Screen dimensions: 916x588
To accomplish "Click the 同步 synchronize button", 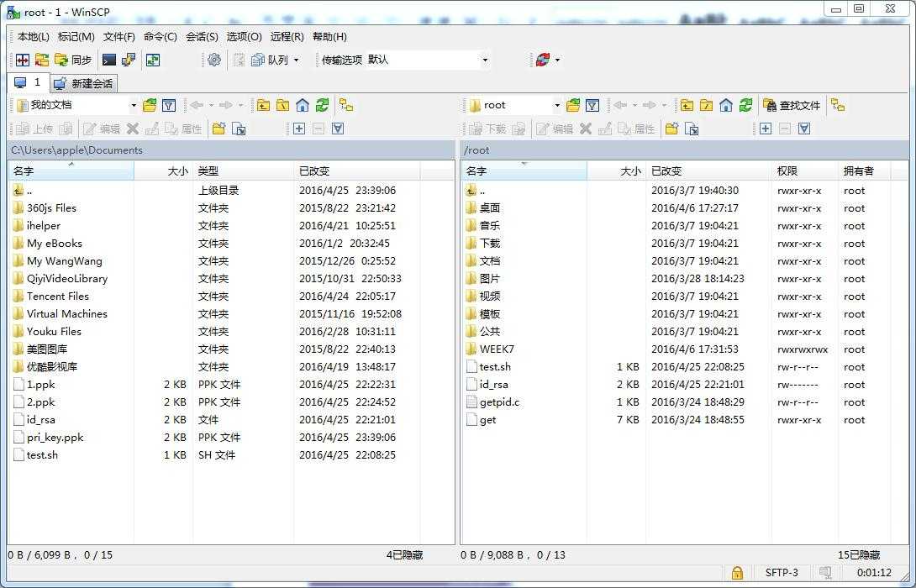I will pyautogui.click(x=73, y=60).
